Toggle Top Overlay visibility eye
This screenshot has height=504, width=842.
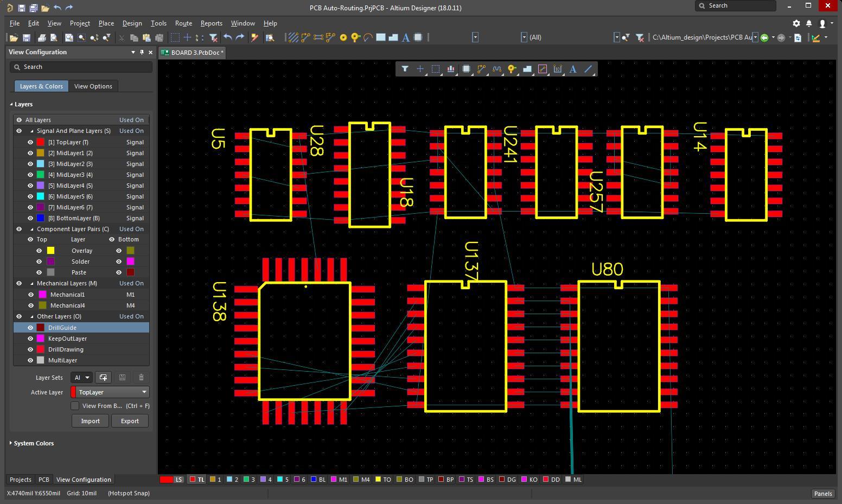(39, 251)
